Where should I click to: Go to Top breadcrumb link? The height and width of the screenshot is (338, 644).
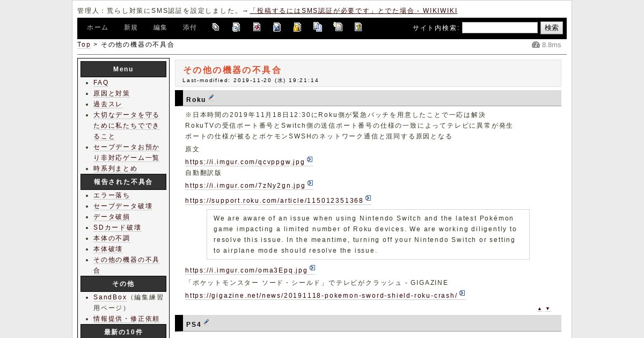(x=84, y=45)
